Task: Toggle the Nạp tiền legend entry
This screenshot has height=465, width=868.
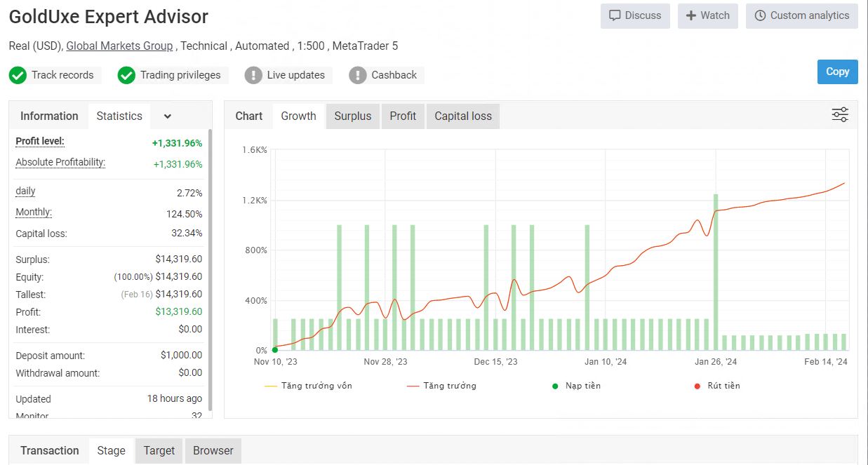Action: (576, 386)
